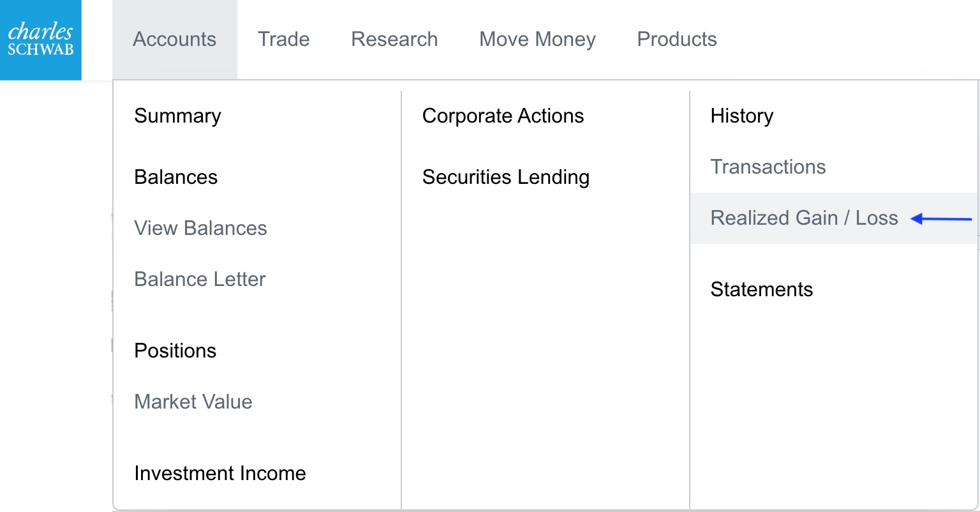Viewport: 980px width, 512px height.
Task: Open Balance Letter option
Action: coord(200,280)
